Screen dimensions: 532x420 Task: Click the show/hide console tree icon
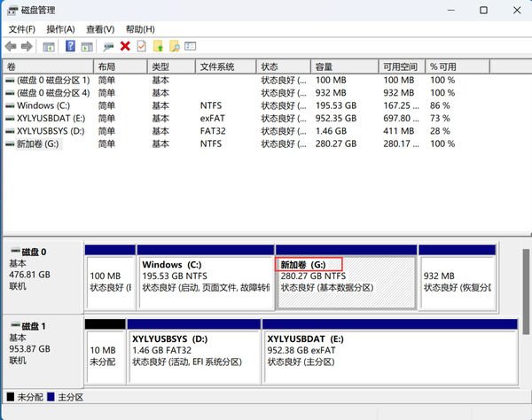pos(49,47)
